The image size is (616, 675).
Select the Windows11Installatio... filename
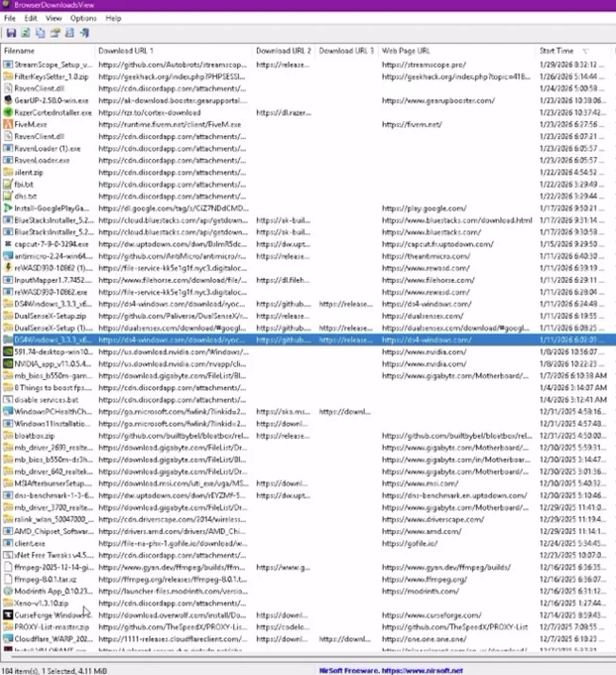(53, 424)
